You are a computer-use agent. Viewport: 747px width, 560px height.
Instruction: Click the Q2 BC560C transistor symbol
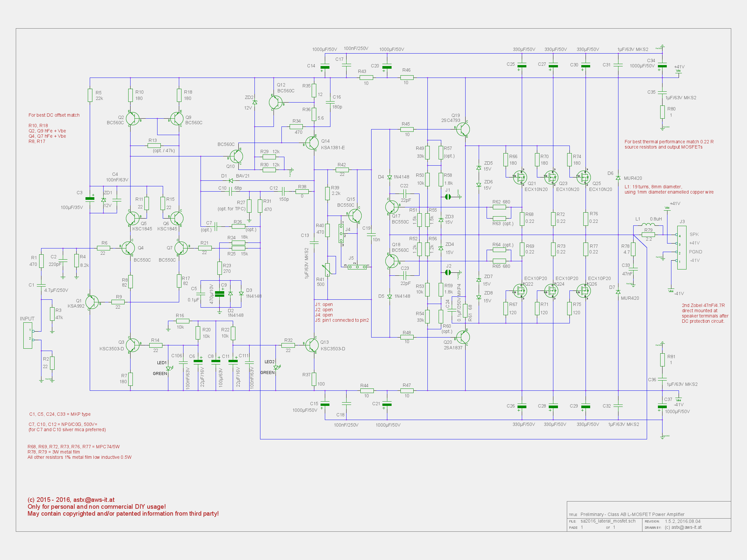[x=133, y=119]
